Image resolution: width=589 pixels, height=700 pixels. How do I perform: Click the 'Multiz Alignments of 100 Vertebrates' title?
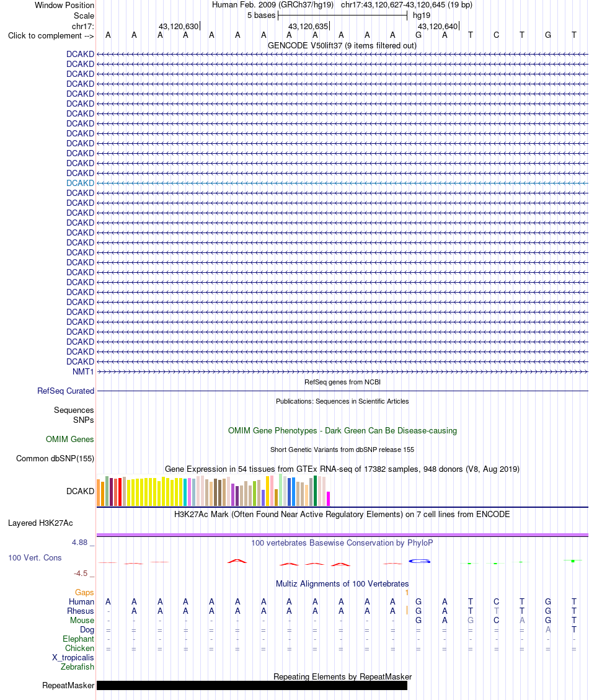pyautogui.click(x=342, y=584)
